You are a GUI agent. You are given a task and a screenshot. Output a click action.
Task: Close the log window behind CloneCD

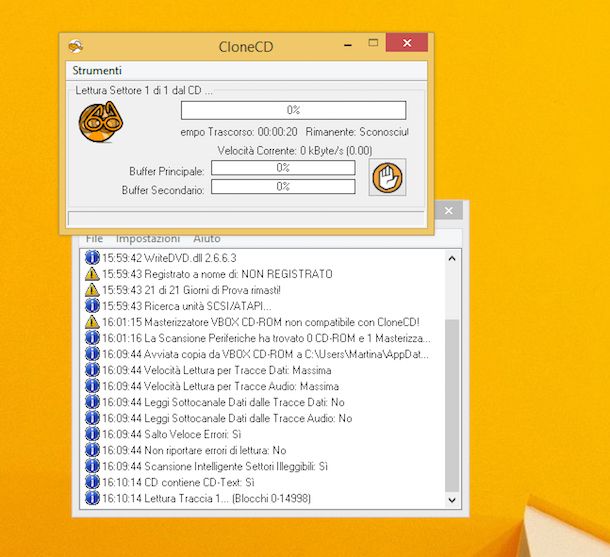tap(449, 210)
